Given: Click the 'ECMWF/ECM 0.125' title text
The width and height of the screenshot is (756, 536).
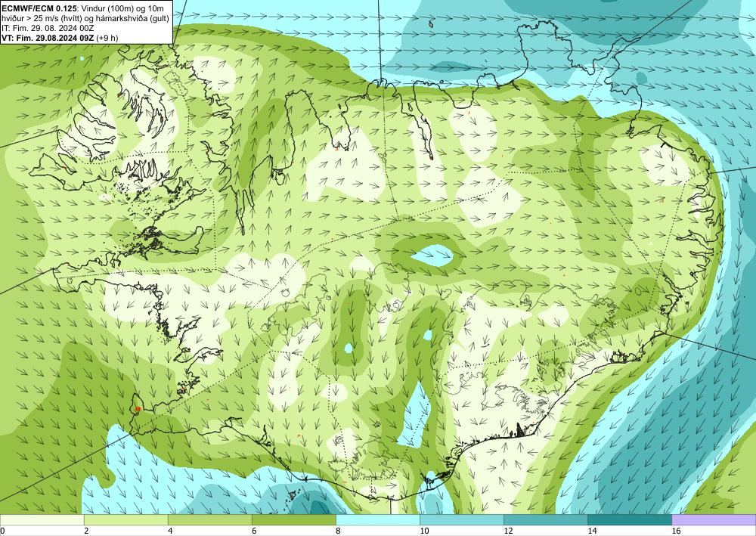Looking at the screenshot, I should coord(39,9).
